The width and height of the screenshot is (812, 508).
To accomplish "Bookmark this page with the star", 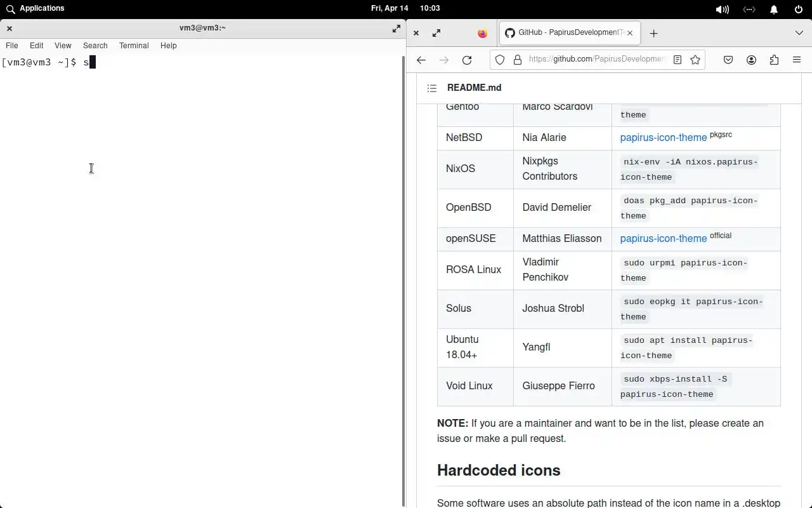I will [x=695, y=60].
